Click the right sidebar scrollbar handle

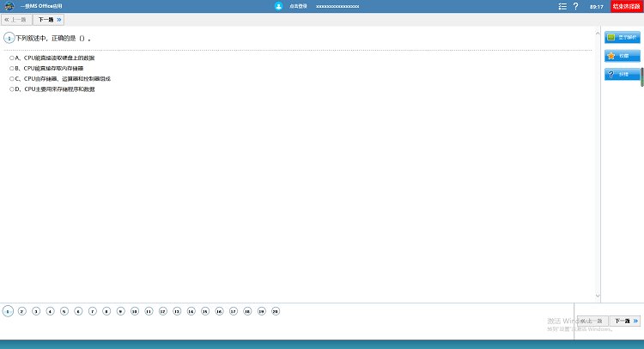pos(642,77)
